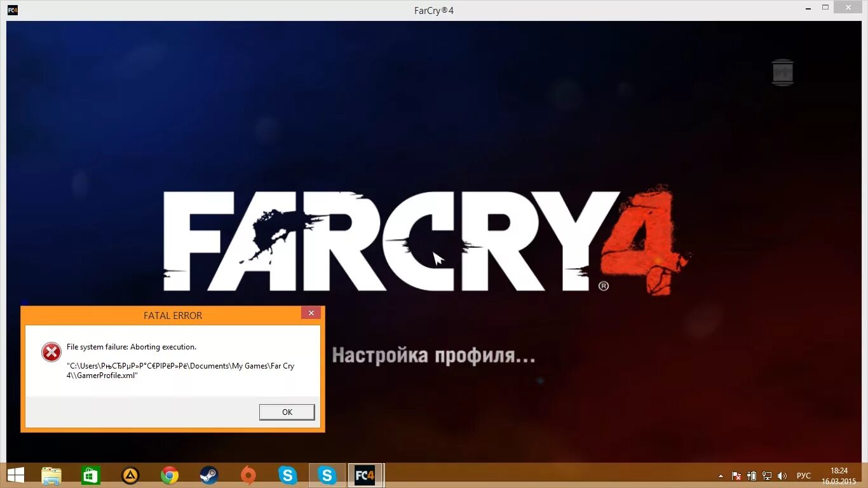
Task: Open the clock showing 18:24 16.03.2015
Action: point(839,475)
